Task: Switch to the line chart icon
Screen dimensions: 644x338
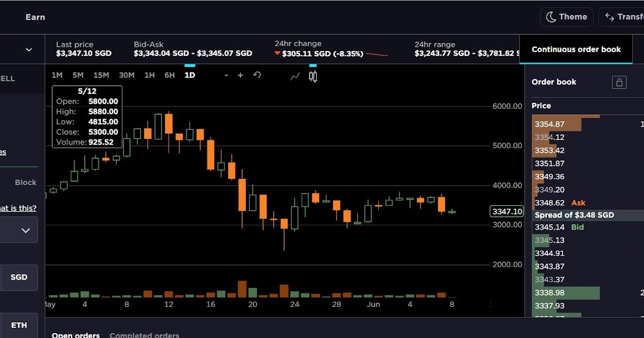Action: click(x=295, y=77)
